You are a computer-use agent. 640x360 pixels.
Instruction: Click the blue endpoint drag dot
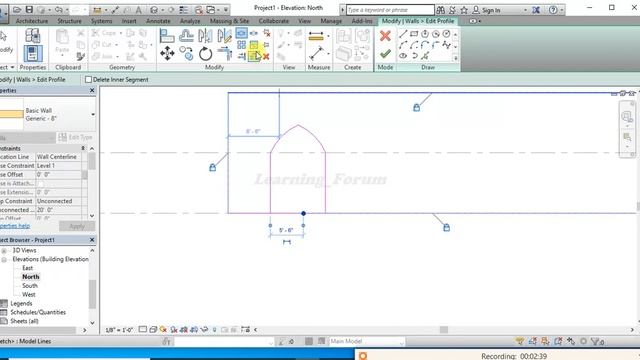(x=303, y=213)
